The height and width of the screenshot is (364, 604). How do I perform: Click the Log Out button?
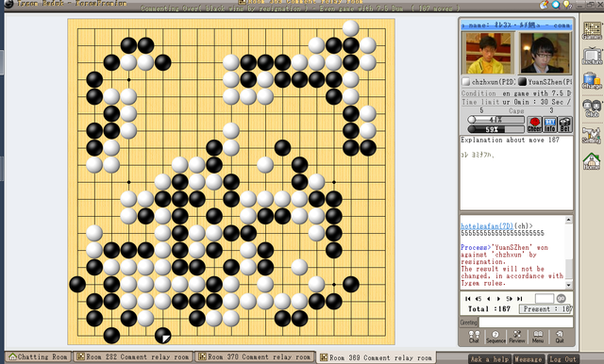[x=562, y=359]
